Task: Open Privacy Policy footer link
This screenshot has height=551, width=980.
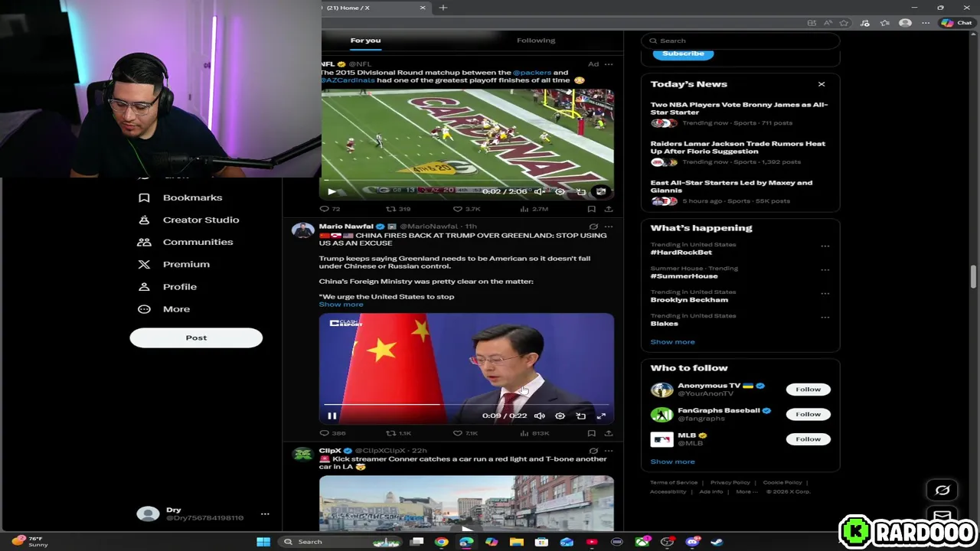Action: coord(730,483)
